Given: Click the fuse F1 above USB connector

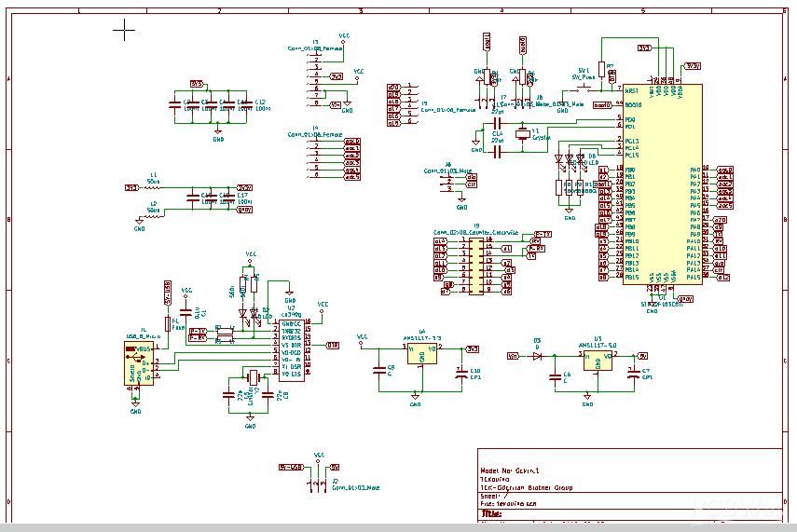Looking at the screenshot, I should [x=168, y=323].
